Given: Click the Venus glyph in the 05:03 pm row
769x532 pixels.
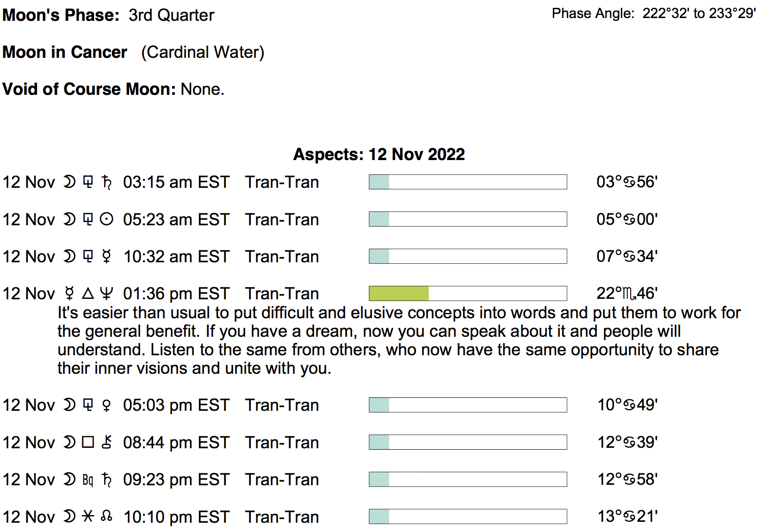Looking at the screenshot, I should 106,405.
